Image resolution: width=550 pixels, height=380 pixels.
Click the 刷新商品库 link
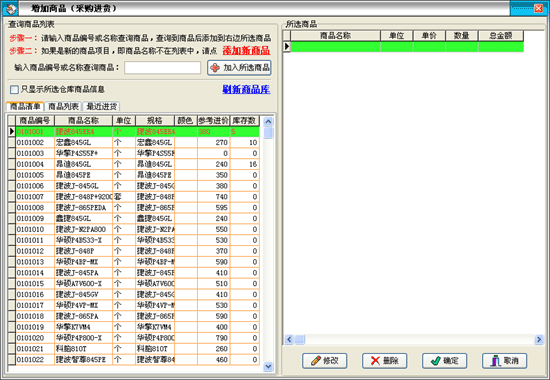click(246, 89)
